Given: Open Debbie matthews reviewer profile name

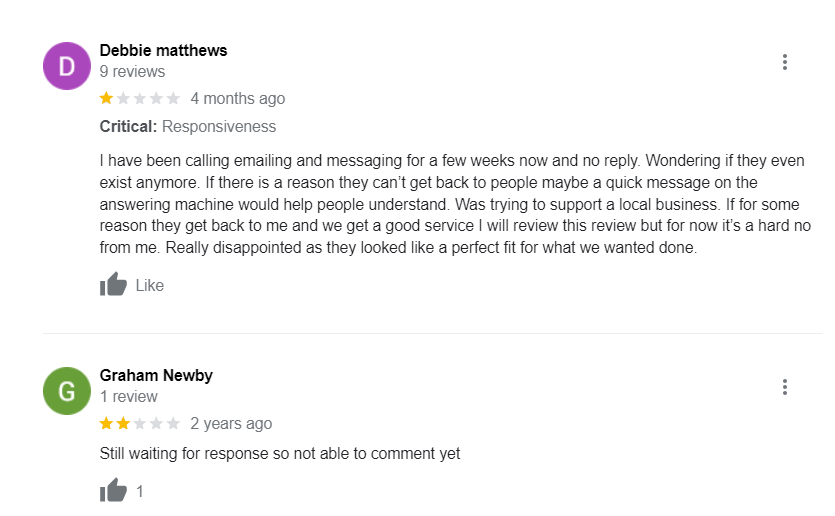Looking at the screenshot, I should click(x=163, y=50).
